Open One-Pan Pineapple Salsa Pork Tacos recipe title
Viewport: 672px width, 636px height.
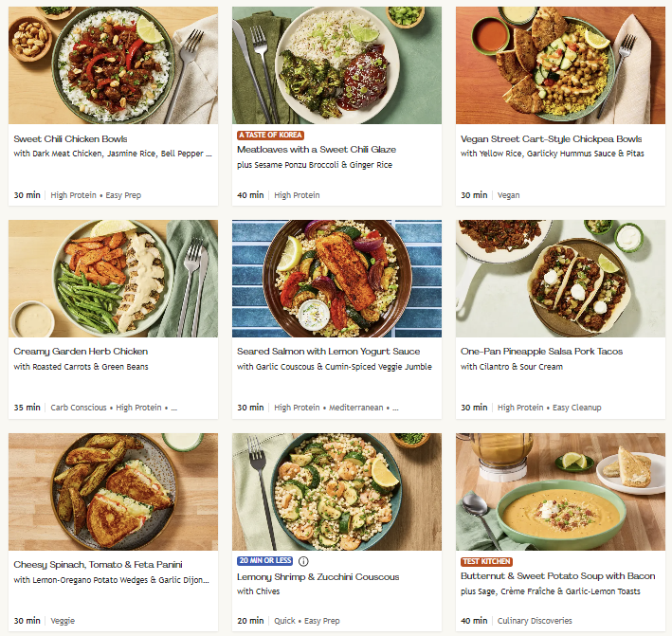pos(543,352)
